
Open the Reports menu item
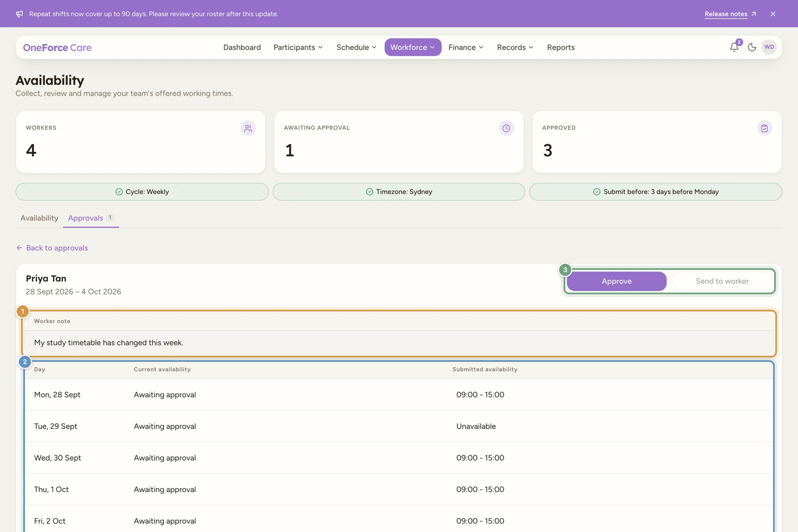561,47
